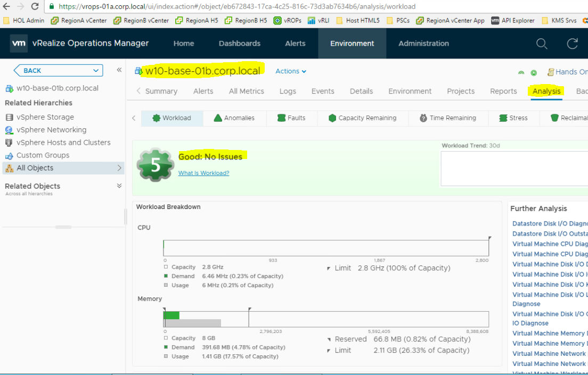Go to the Home menu
The width and height of the screenshot is (588, 375).
tap(184, 44)
